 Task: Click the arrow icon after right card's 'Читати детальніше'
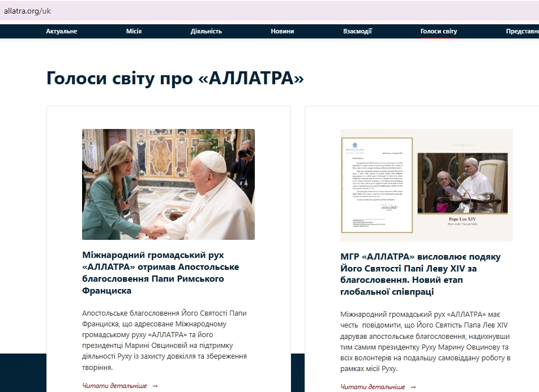pyautogui.click(x=413, y=387)
